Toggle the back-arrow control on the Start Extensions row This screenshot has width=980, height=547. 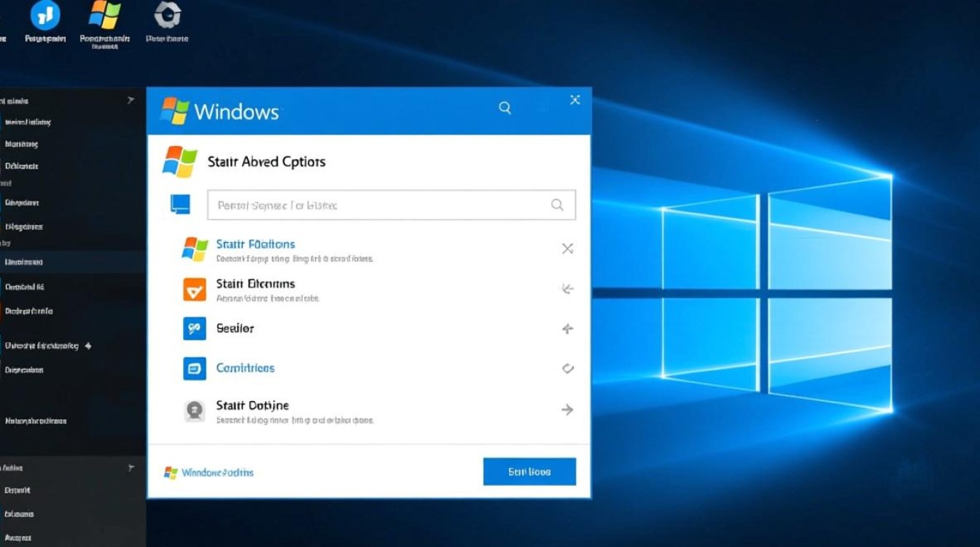(x=567, y=289)
